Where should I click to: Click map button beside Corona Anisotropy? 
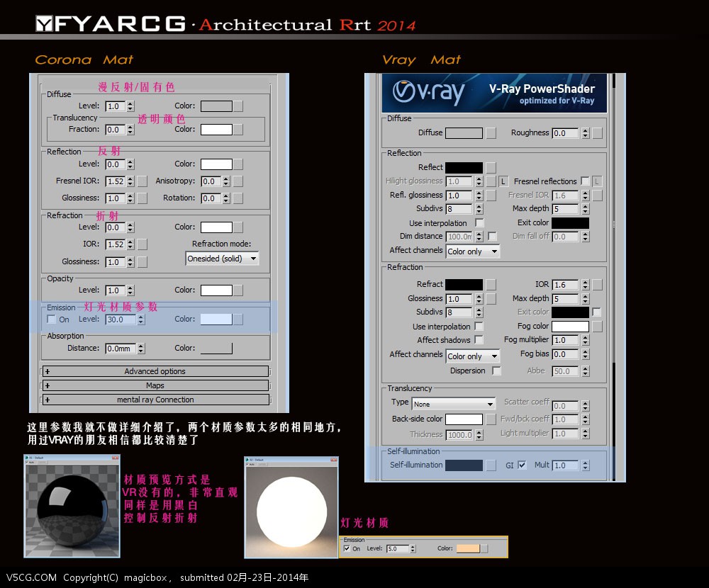[x=238, y=181]
